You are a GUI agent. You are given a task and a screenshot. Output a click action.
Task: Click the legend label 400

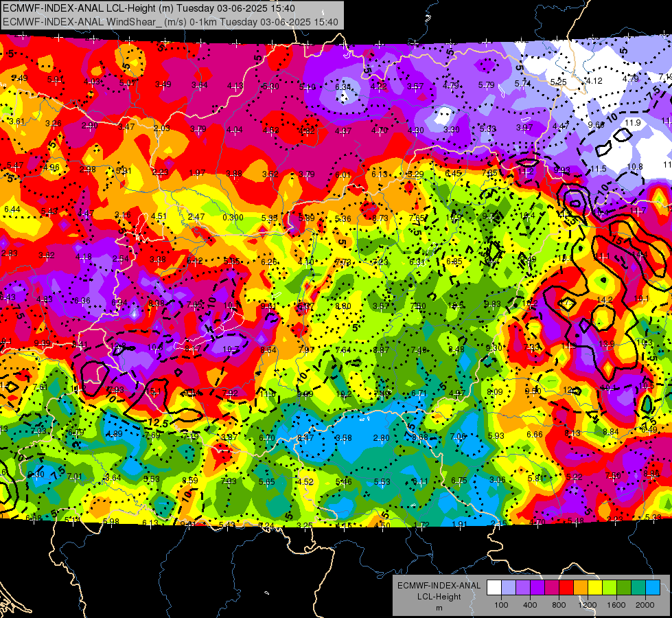[x=530, y=605]
